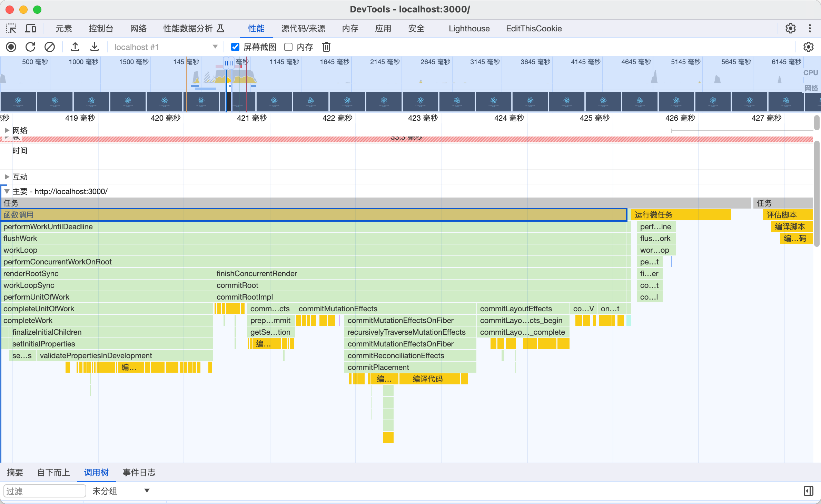Uncheck the 屏幕截图 checkbox
Screen dimensions: 821x504
[x=235, y=47]
